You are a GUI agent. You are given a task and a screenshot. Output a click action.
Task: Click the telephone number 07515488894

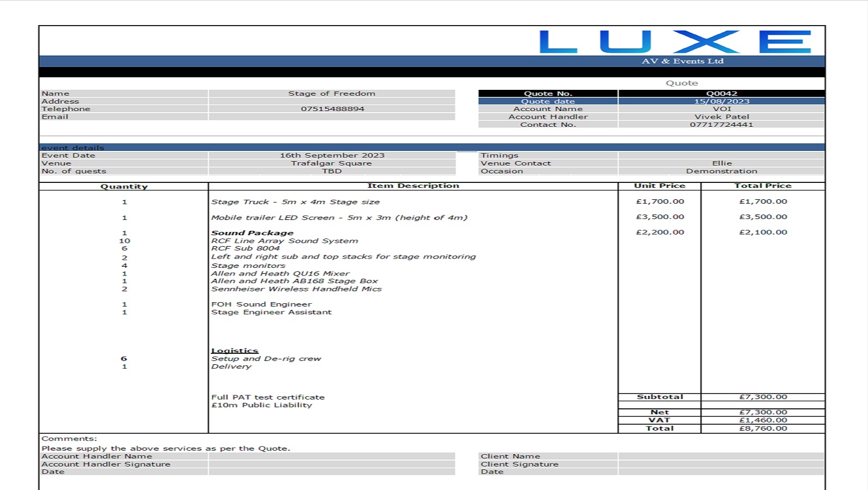[x=332, y=109]
